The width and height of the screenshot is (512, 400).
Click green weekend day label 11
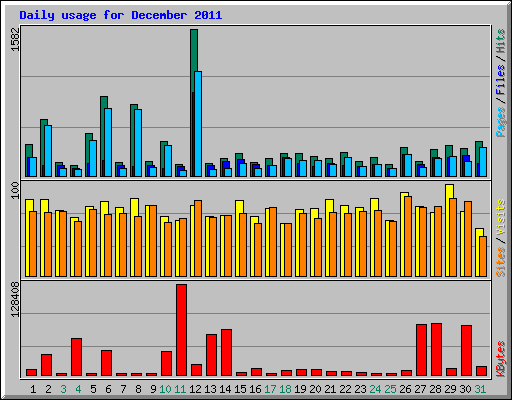[180, 389]
